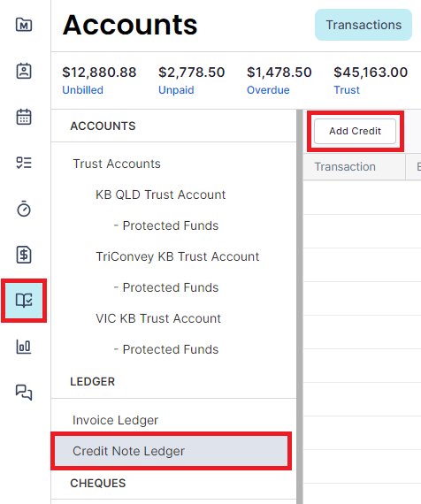Select KB QLD Trust Account
This screenshot has width=421, height=504.
(161, 195)
